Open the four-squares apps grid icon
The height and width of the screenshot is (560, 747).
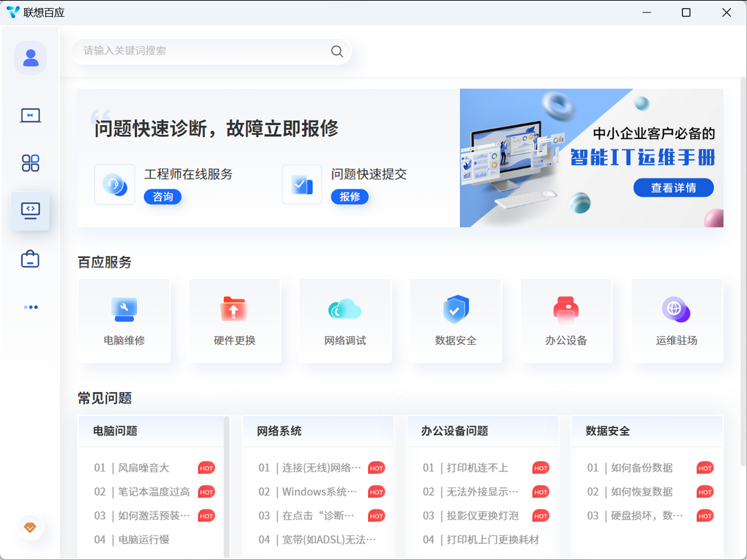pyautogui.click(x=30, y=163)
